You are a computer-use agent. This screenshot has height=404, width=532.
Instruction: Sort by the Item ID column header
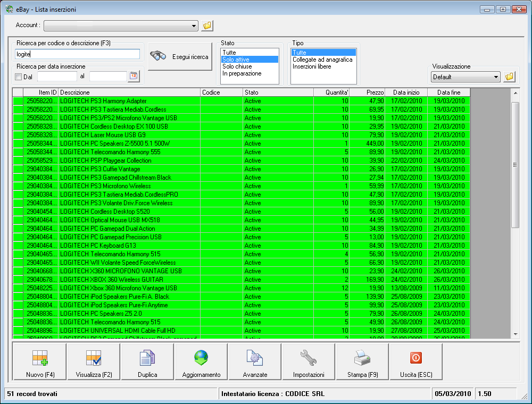(x=41, y=92)
